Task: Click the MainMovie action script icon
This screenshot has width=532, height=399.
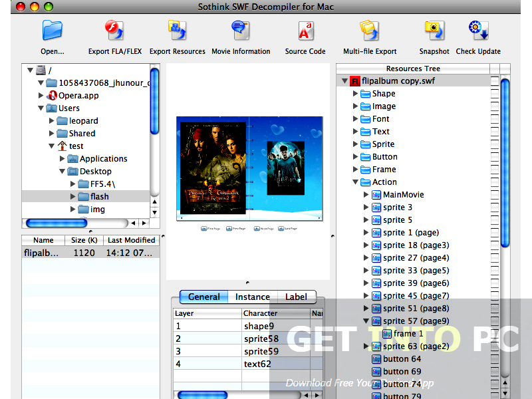Action: point(376,195)
